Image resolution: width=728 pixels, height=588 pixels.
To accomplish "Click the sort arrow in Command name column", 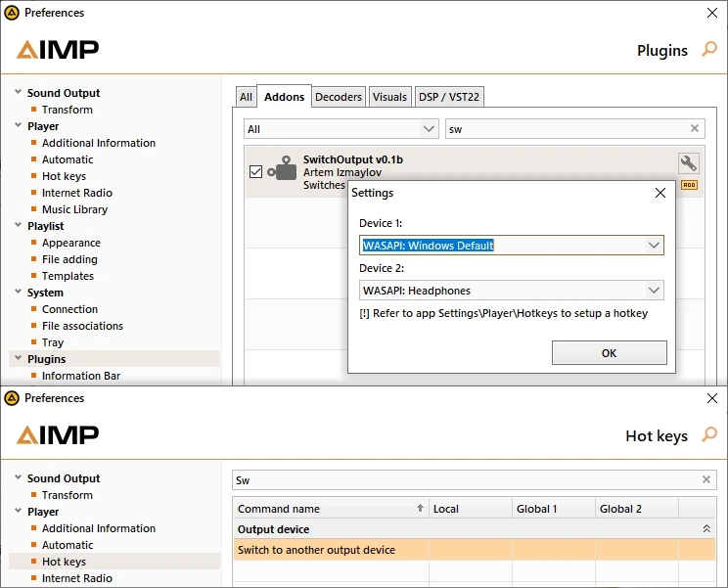I will coord(420,508).
